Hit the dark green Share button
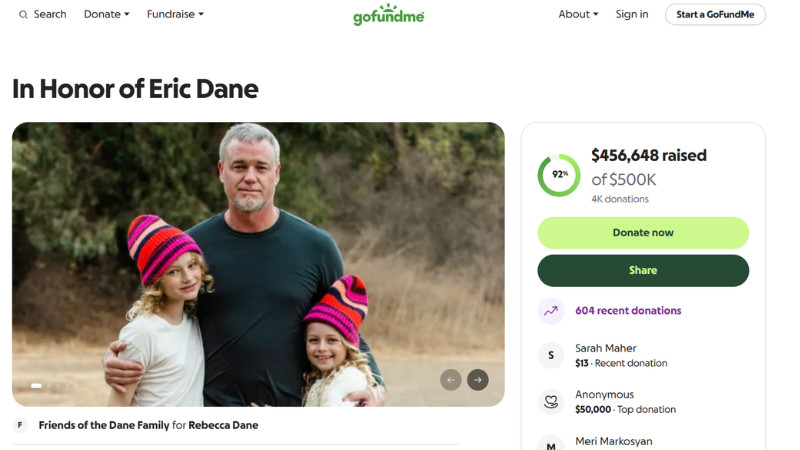800x450 pixels. pyautogui.click(x=643, y=271)
